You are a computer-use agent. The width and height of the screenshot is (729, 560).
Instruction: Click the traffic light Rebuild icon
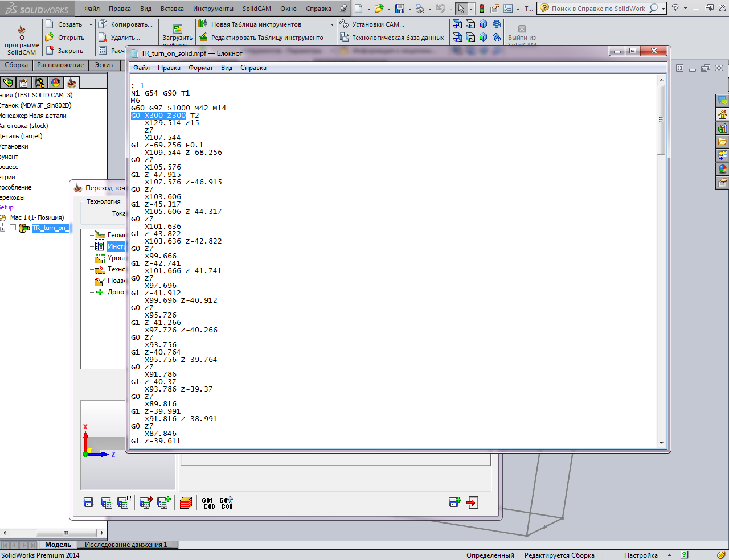tap(481, 9)
